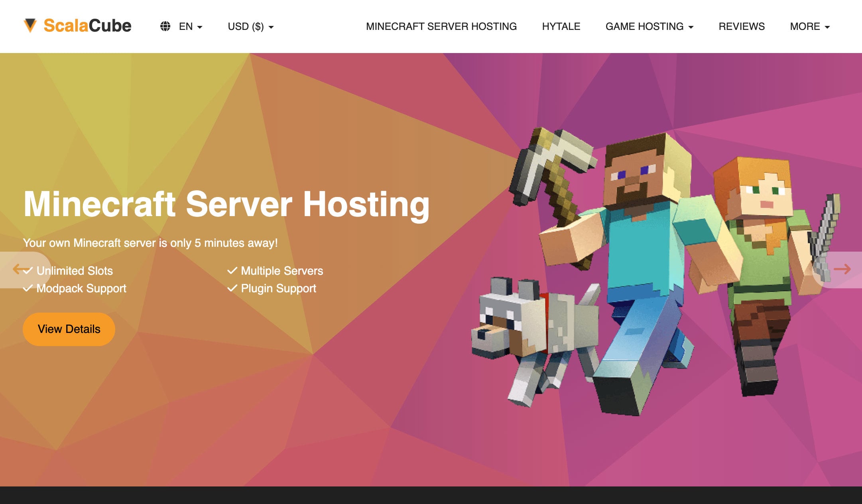Click the ScalaCube logo icon
Viewport: 862px width, 504px height.
30,26
